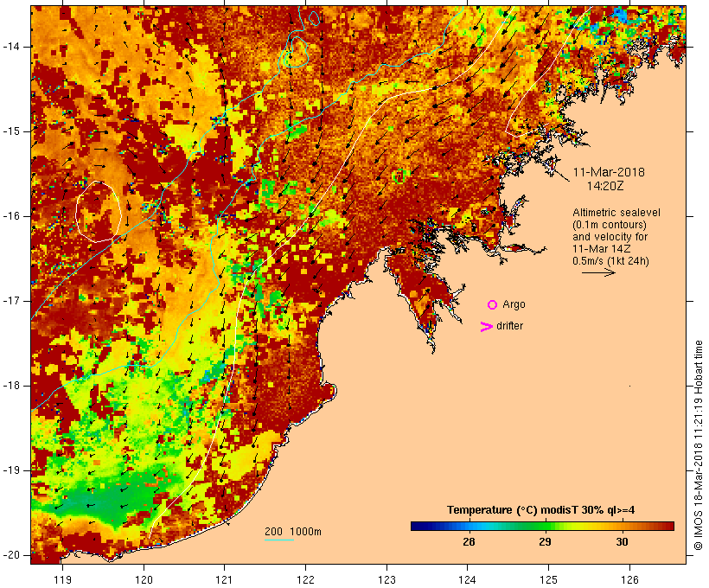Click the time label 14:20Z
Screen dimensions: 709x588
[x=605, y=186]
